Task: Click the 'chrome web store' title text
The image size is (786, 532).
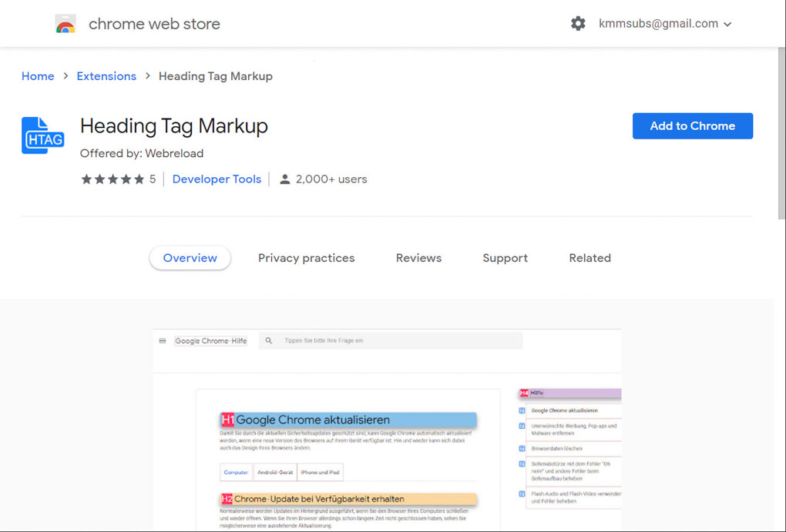Action: [154, 24]
